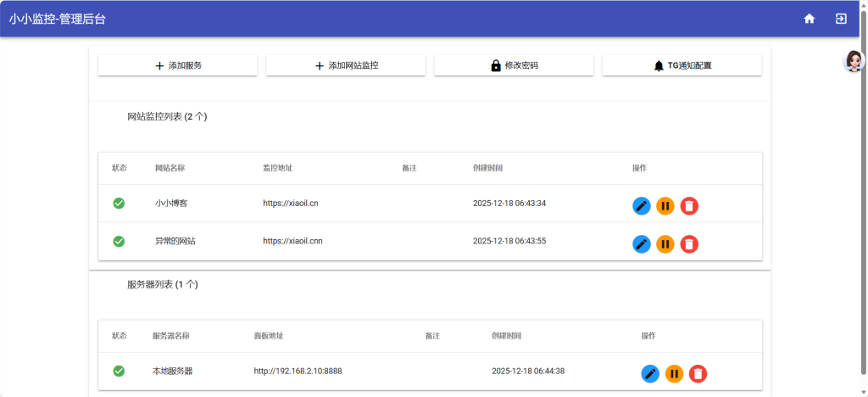The height and width of the screenshot is (397, 868).
Task: Pause monitoring for 小小博客
Action: 665,205
